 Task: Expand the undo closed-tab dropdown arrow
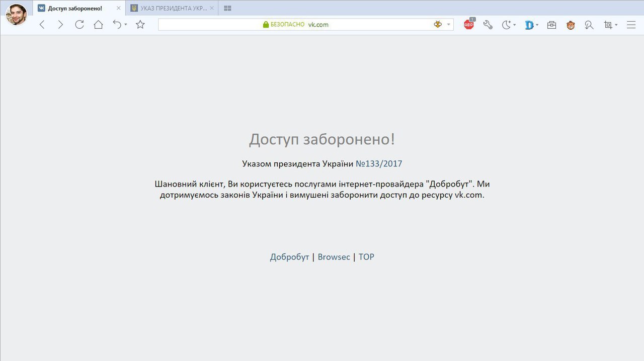click(x=126, y=25)
